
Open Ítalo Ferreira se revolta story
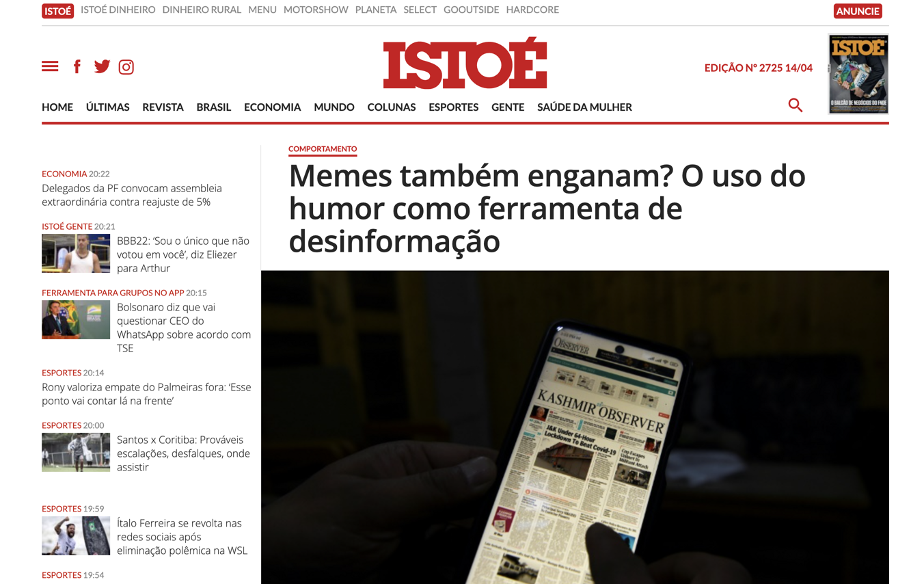(182, 537)
